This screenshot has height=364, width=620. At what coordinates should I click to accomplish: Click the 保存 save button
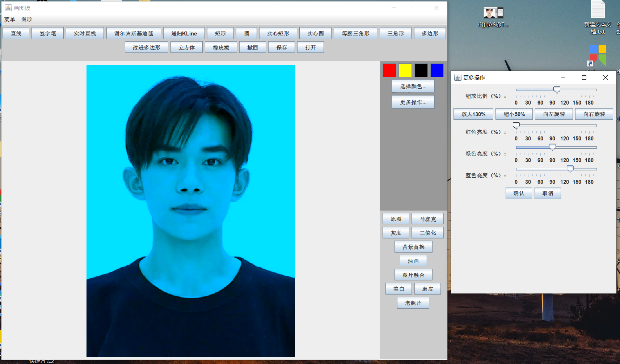pyautogui.click(x=282, y=47)
